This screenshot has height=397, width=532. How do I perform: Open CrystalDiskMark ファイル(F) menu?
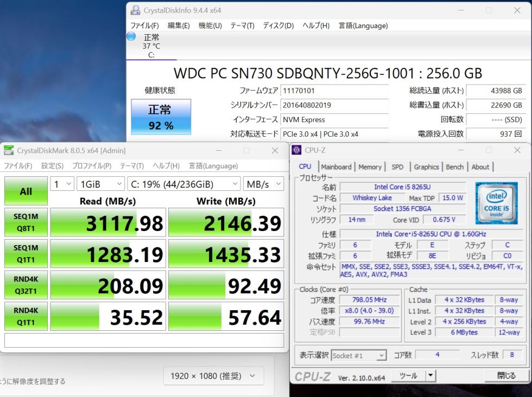click(x=18, y=166)
